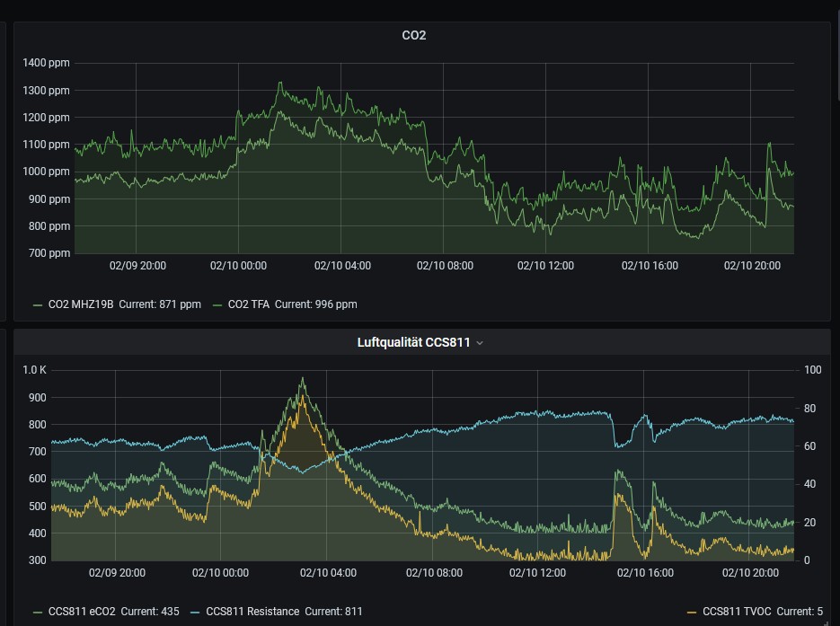The image size is (840, 626).
Task: Click 02/10 08:00 label under CO2 chart
Action: [446, 266]
